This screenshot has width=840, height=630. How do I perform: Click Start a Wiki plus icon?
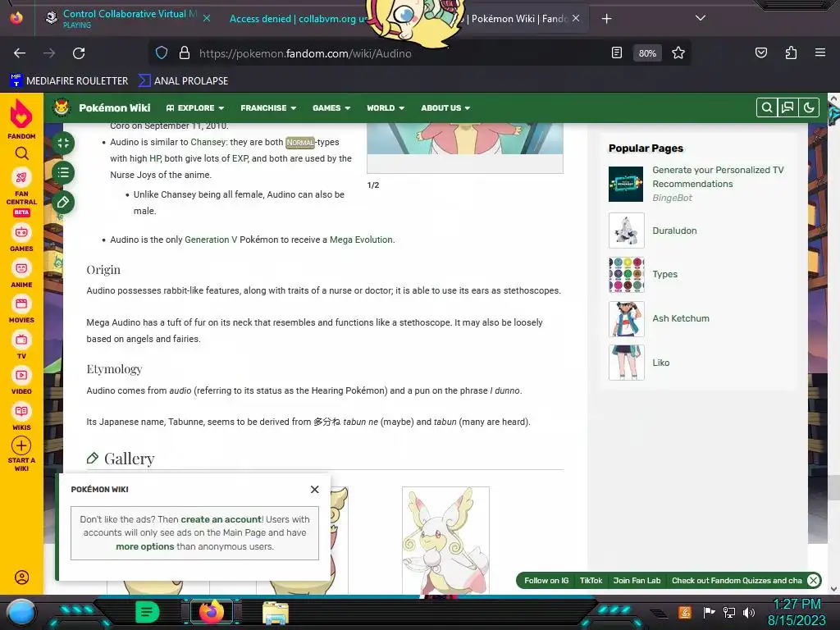coord(21,445)
